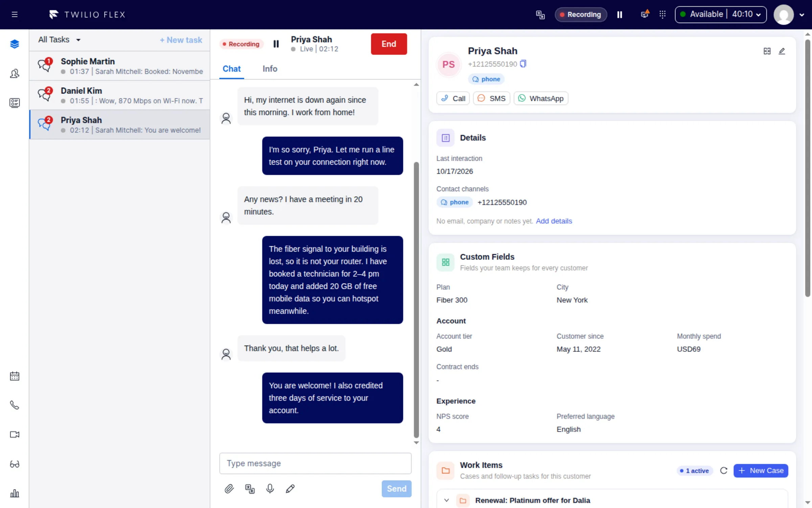Toggle the header Recording indicator pill
Image resolution: width=812 pixels, height=508 pixels.
(x=581, y=15)
